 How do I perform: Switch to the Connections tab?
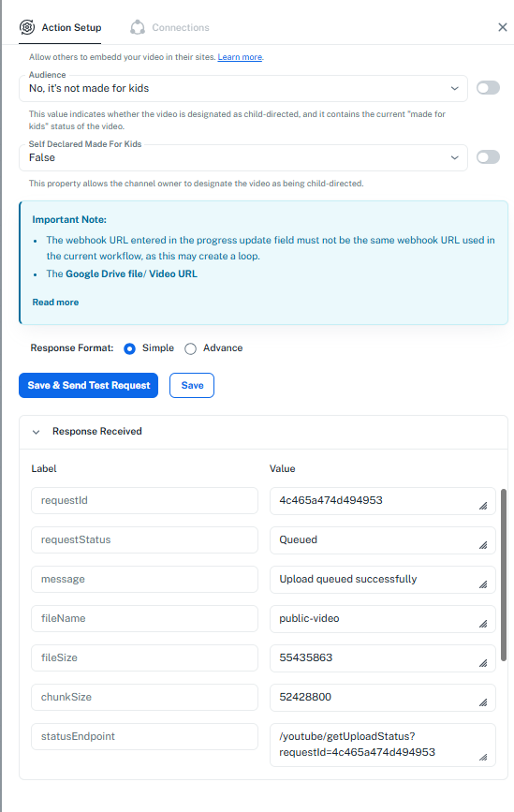click(169, 27)
